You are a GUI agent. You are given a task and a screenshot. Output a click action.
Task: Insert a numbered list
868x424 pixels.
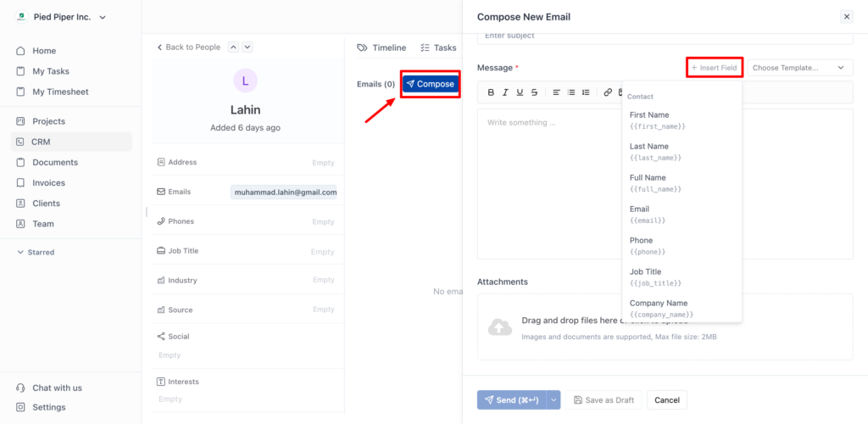pyautogui.click(x=586, y=92)
